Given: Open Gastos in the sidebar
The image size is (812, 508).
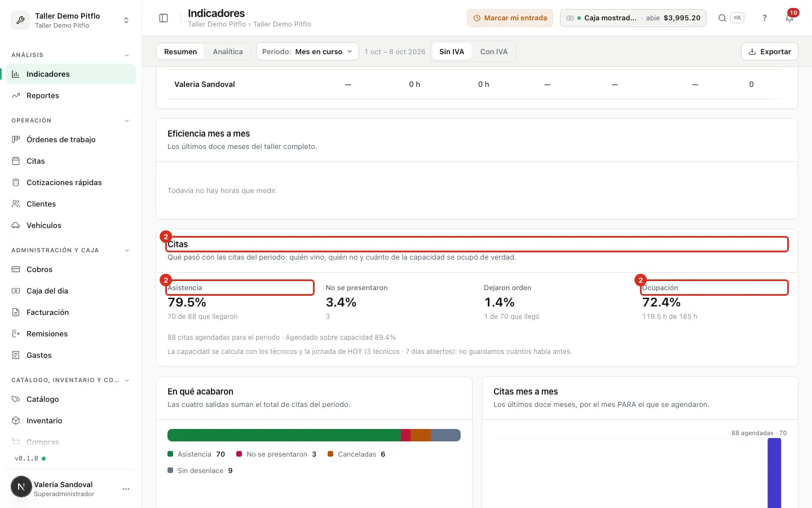Looking at the screenshot, I should tap(70, 355).
